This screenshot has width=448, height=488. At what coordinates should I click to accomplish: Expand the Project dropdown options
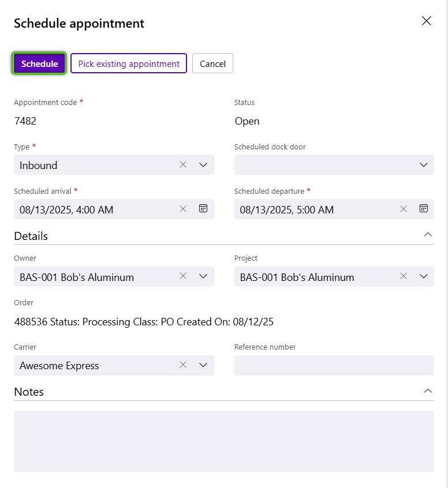click(423, 276)
